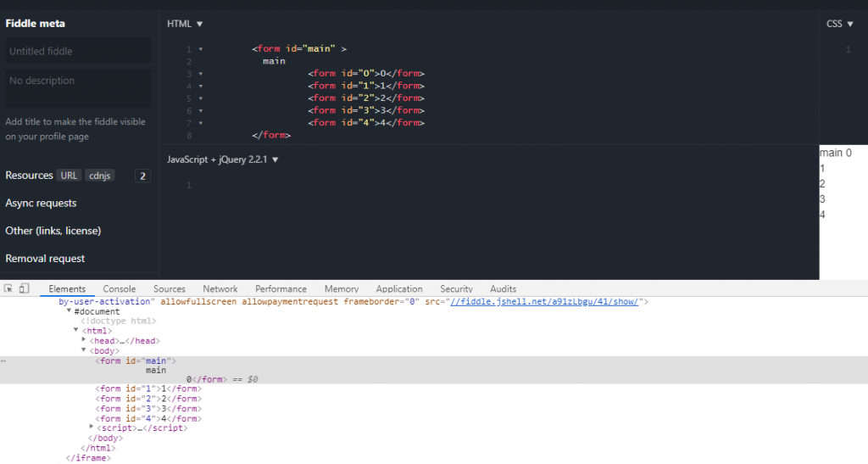Select the form id="4" DOM node
Image resolution: width=868 pixels, height=464 pixels.
tap(148, 418)
